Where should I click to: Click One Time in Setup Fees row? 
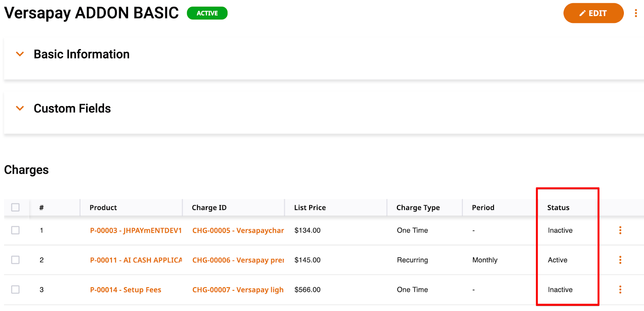pos(412,290)
